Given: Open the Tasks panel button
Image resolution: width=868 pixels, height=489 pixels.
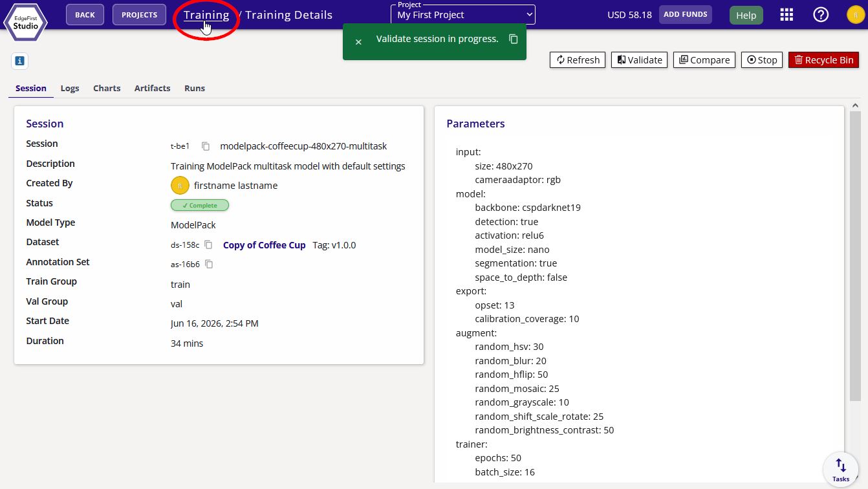Looking at the screenshot, I should 840,469.
